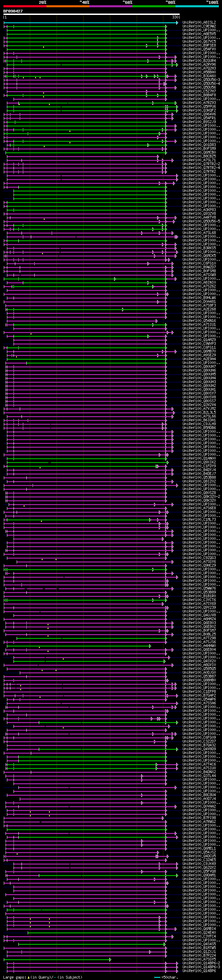The height and width of the screenshot is (980, 222).
Task: Open the UniRef100_A2RV96 hit label
Action: pos(199,64)
